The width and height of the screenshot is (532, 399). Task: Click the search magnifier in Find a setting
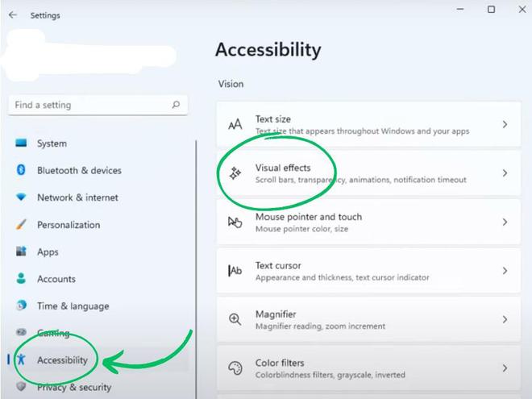(176, 105)
